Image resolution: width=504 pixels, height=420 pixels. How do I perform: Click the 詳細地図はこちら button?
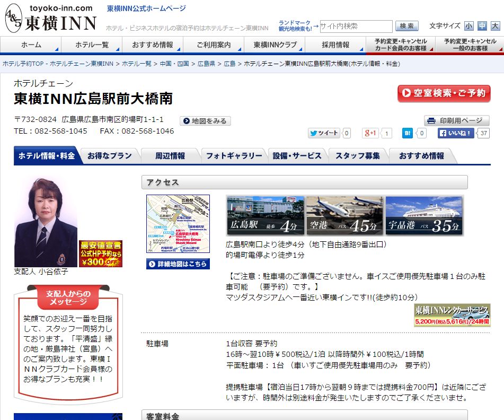178,264
